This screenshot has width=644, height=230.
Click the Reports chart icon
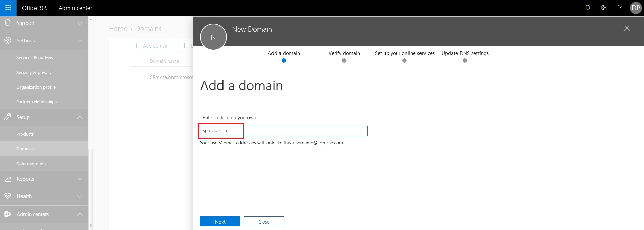[x=8, y=179]
